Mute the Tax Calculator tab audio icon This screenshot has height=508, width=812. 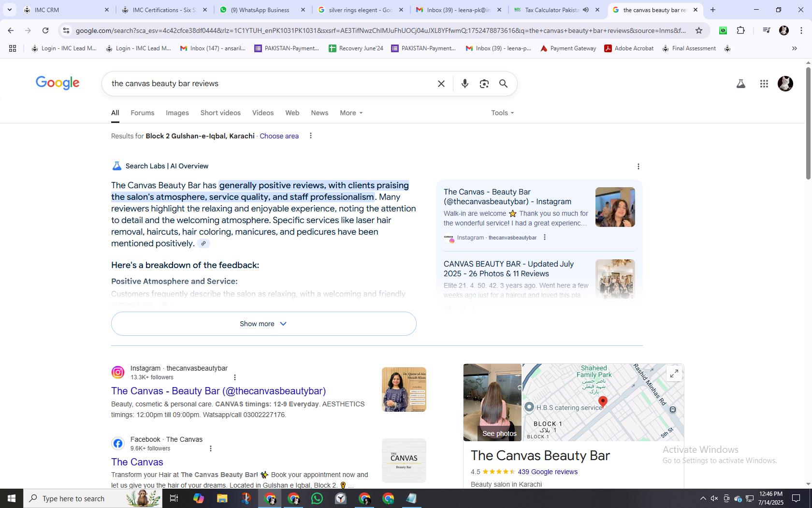[586, 10]
